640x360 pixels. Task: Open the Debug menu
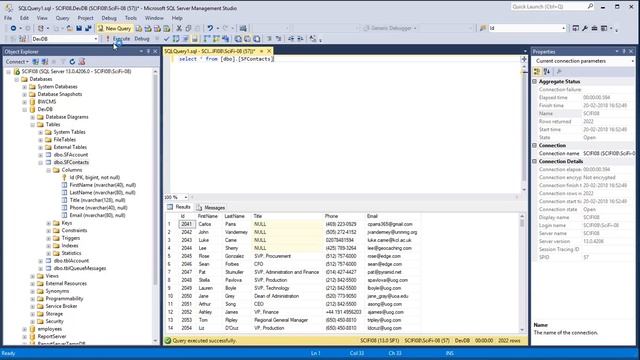109,18
